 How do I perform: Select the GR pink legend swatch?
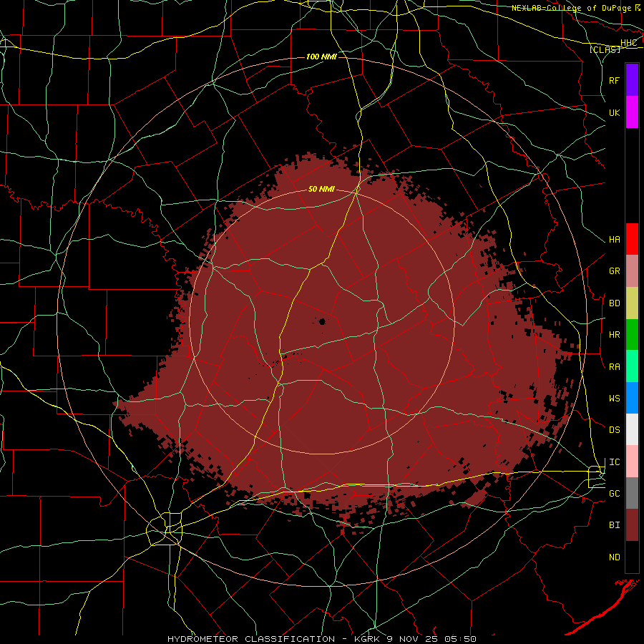click(x=632, y=271)
